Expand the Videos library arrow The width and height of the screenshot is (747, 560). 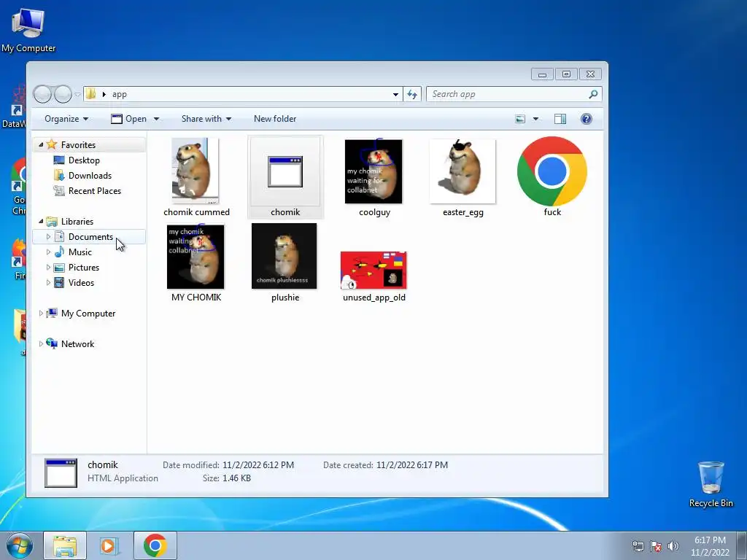click(48, 282)
